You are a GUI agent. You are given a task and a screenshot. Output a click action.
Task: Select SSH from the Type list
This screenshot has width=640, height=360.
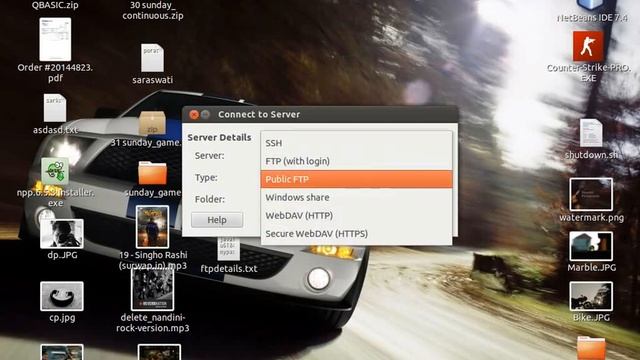tap(356, 143)
